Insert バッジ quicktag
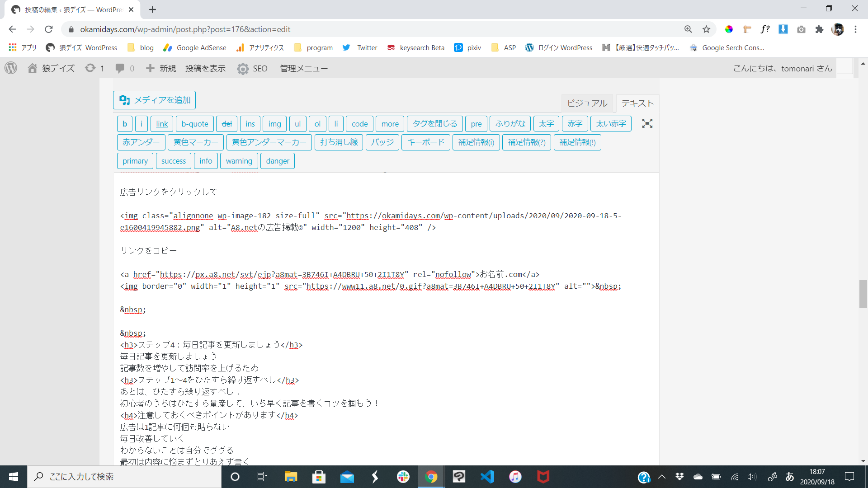The image size is (868, 488). 382,142
